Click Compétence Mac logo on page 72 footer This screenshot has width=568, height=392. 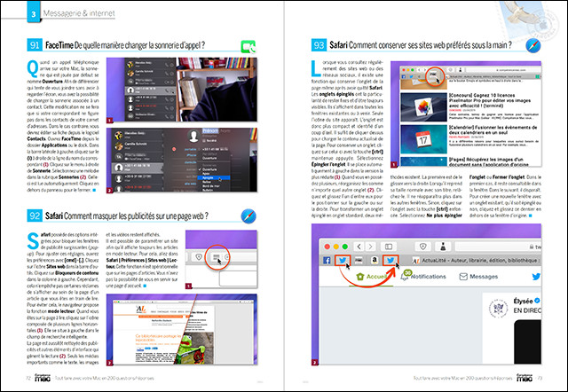[x=42, y=378]
